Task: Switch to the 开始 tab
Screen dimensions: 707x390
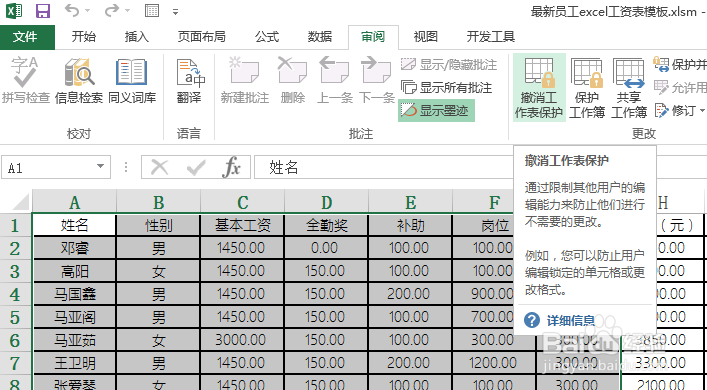Action: pos(83,37)
